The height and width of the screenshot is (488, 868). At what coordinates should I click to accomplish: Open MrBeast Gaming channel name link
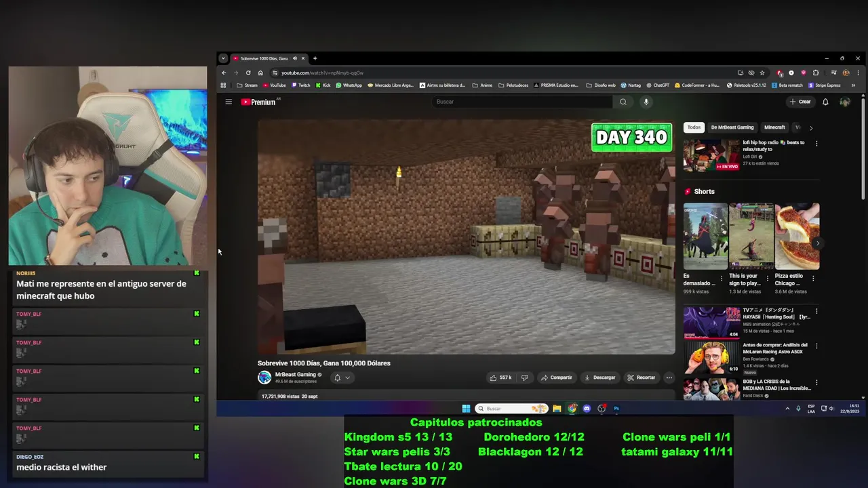point(295,374)
